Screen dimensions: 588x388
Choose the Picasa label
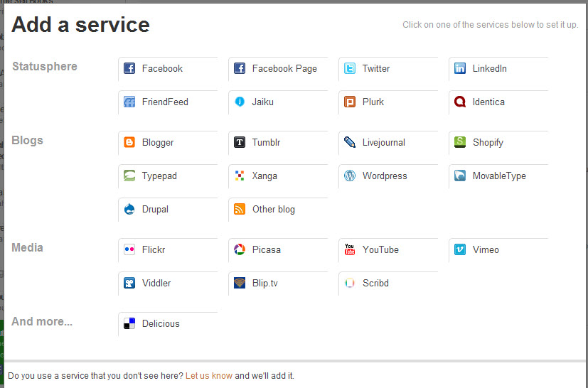(x=267, y=249)
